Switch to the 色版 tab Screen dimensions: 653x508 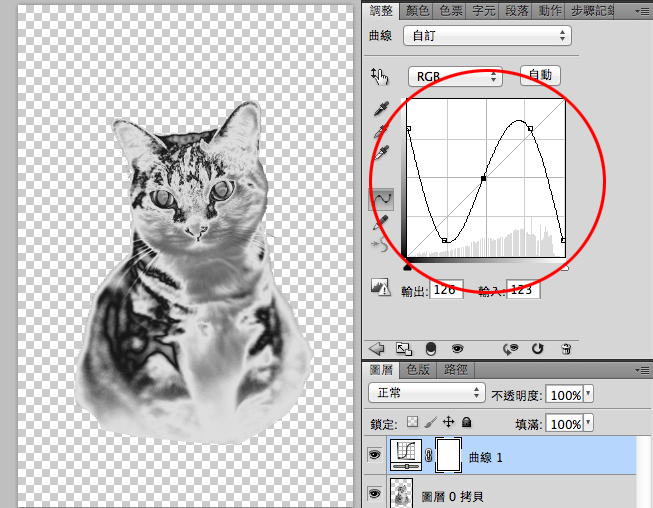[x=418, y=369]
